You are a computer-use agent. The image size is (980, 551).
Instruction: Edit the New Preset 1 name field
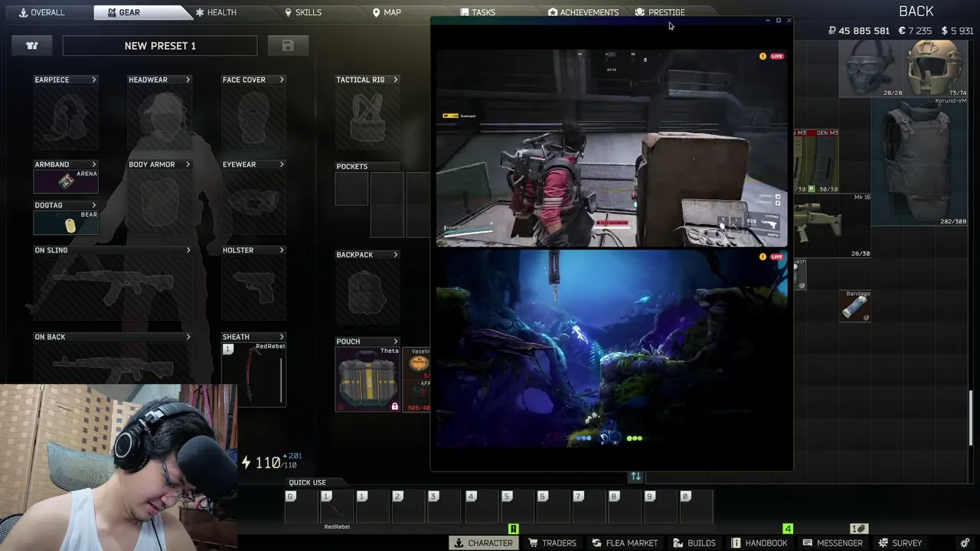click(160, 46)
